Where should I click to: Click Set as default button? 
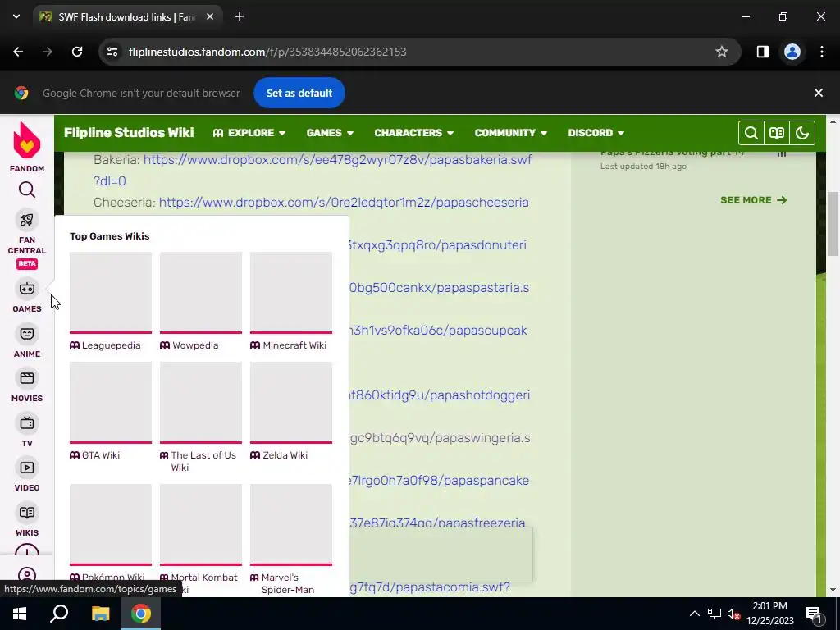(299, 93)
